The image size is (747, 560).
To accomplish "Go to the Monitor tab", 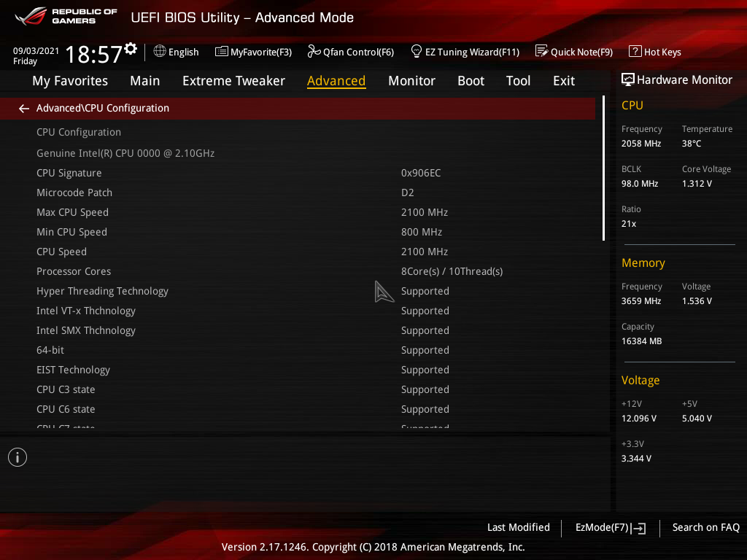I will pyautogui.click(x=411, y=81).
